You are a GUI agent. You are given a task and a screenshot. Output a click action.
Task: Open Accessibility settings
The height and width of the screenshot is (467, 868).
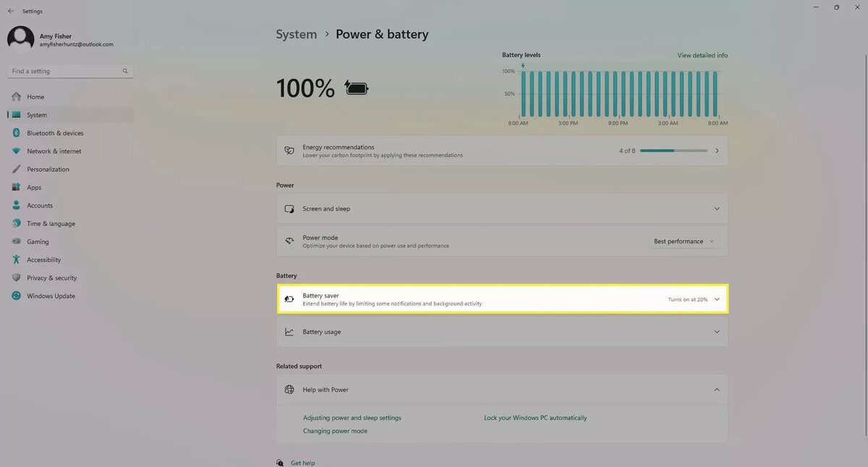tap(16, 259)
